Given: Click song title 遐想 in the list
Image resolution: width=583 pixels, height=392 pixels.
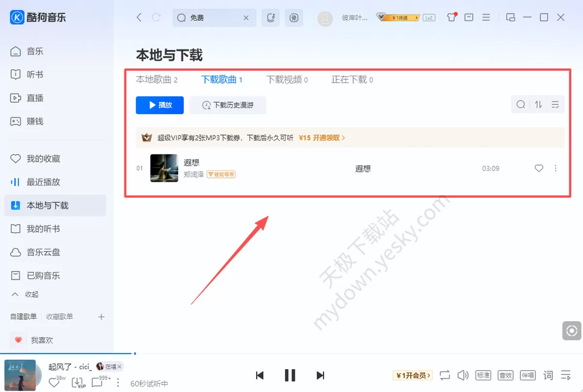Looking at the screenshot, I should 192,162.
